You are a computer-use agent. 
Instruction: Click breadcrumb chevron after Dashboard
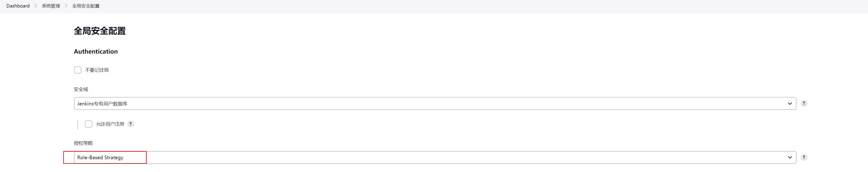coord(36,6)
